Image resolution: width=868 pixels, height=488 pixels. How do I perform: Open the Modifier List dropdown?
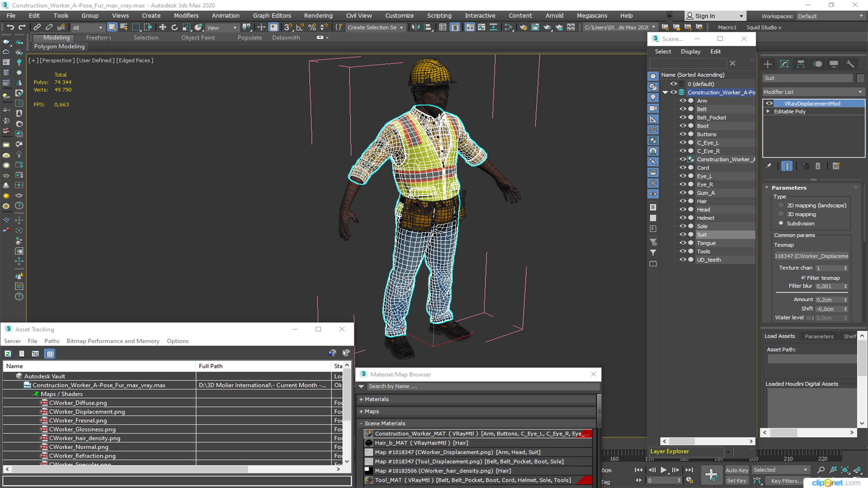pyautogui.click(x=813, y=92)
